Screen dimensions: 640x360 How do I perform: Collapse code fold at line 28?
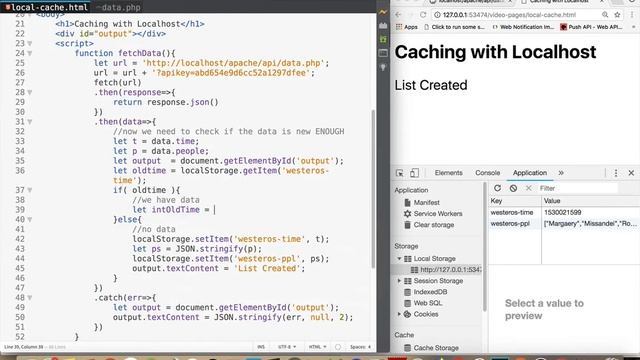pos(30,92)
